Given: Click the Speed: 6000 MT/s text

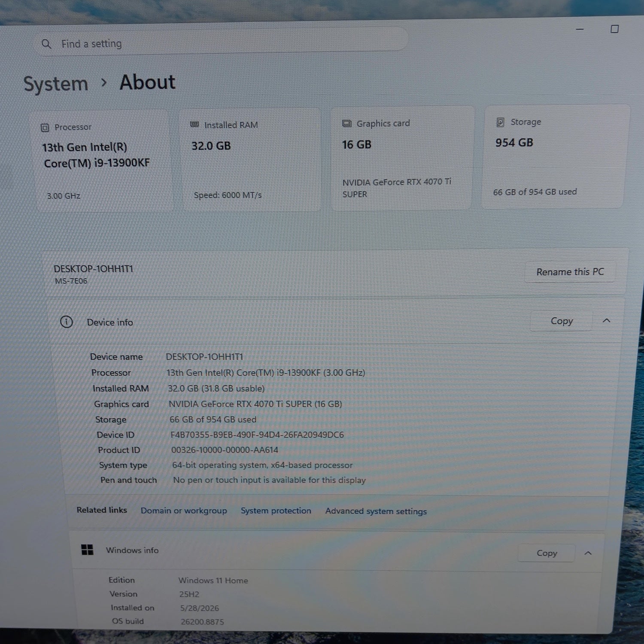Looking at the screenshot, I should point(228,195).
